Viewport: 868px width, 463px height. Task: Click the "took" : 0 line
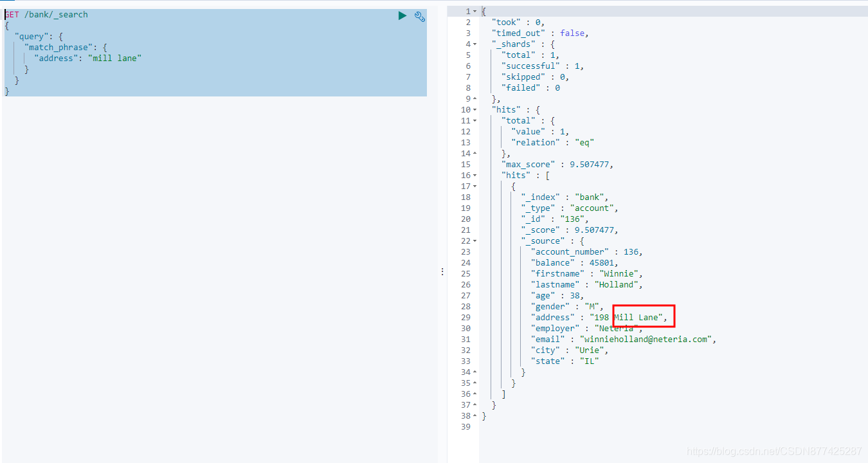coord(518,23)
